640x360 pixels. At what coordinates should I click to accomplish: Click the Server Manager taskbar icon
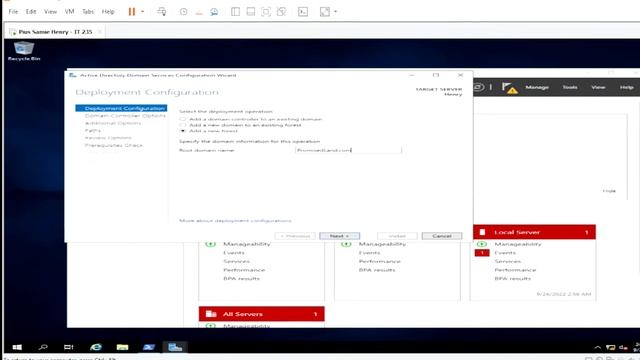[x=175, y=347]
